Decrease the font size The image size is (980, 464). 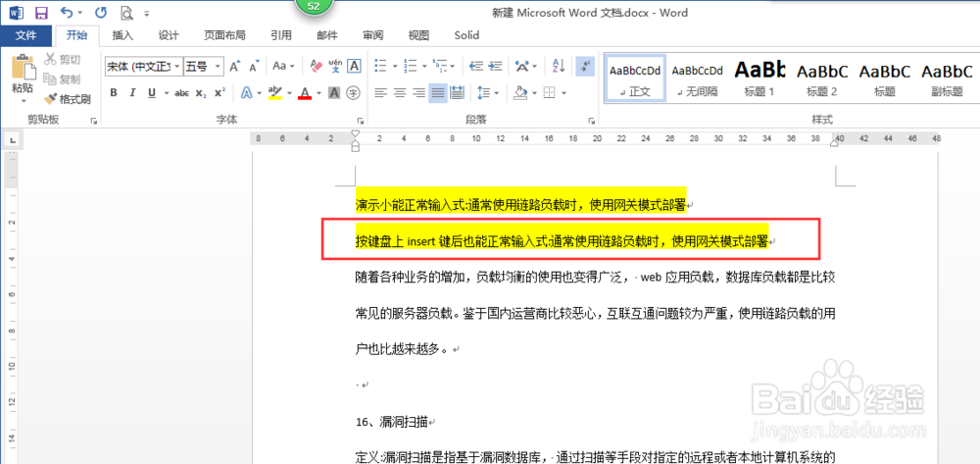coord(254,66)
